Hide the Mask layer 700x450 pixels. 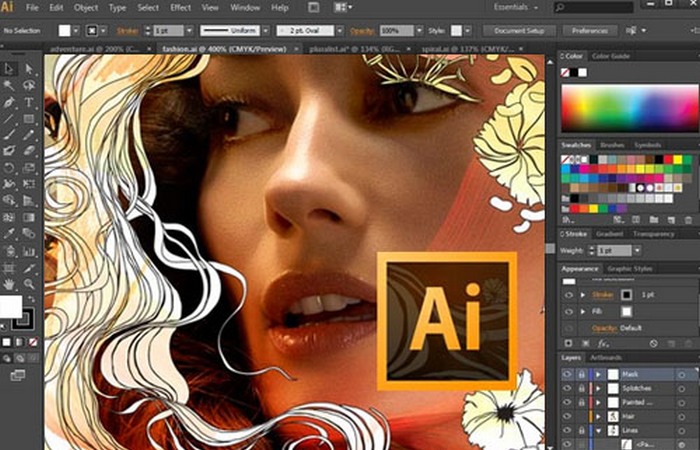pos(567,374)
